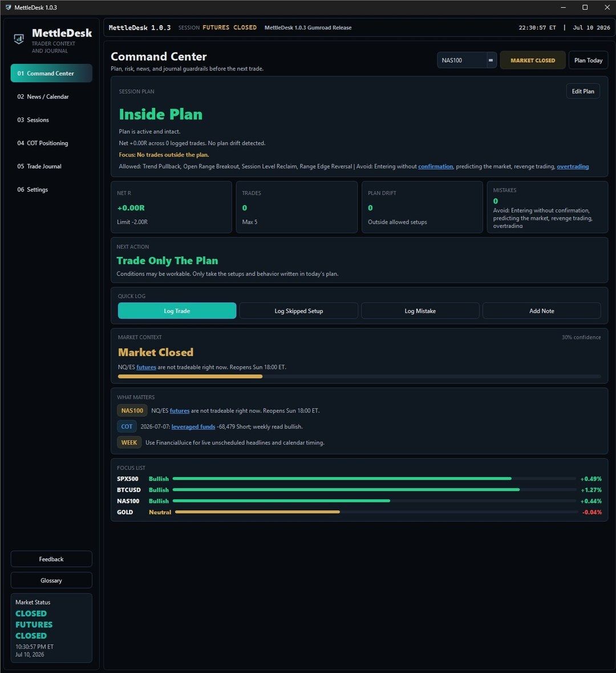Open the Trade Journal
The height and width of the screenshot is (673, 616).
(51, 166)
